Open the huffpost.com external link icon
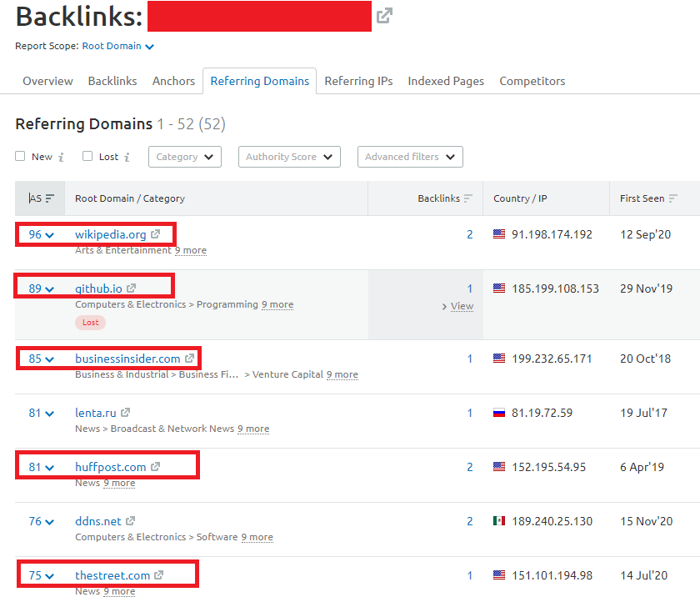700x597 pixels. pyautogui.click(x=155, y=467)
